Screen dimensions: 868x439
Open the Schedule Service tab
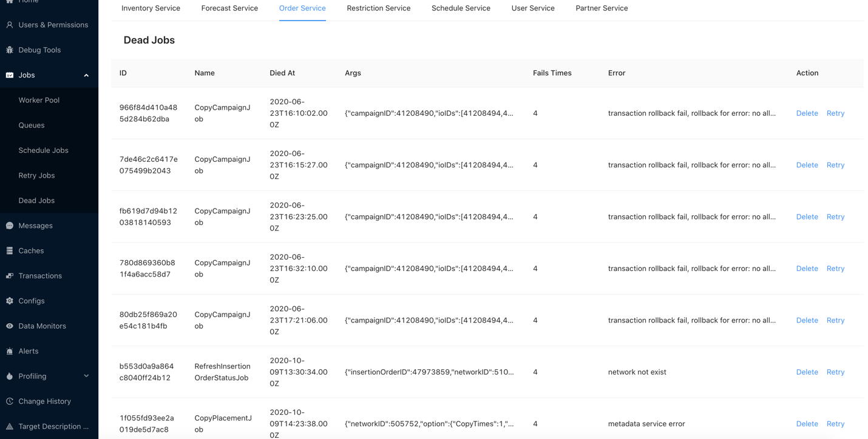coord(461,8)
